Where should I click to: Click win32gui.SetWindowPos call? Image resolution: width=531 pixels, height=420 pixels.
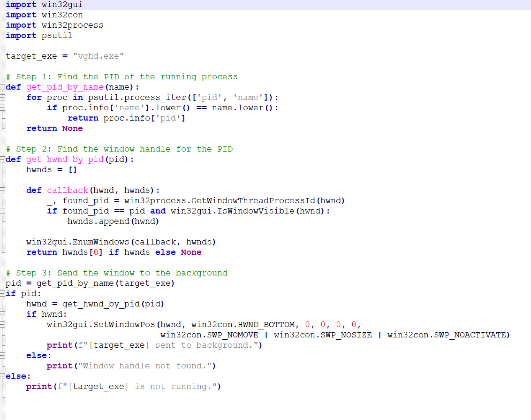click(100, 325)
